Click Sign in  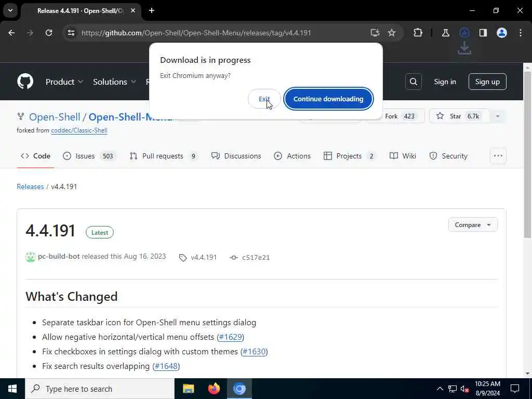445,82
